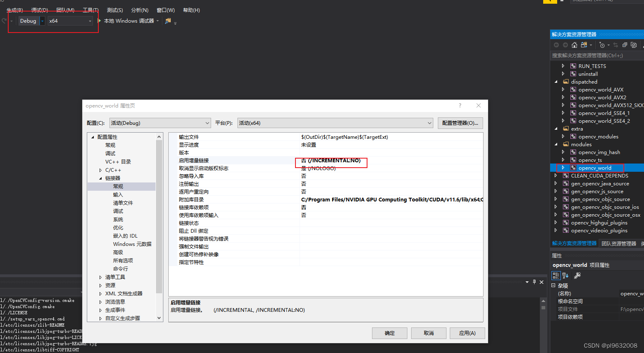The image size is (644, 353).
Task: Click the switch views icon in Solution Explorer
Action: pyautogui.click(x=584, y=45)
